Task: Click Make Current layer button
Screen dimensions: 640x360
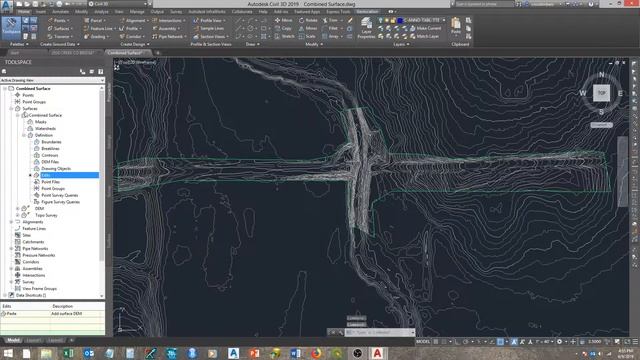Action: tap(425, 28)
